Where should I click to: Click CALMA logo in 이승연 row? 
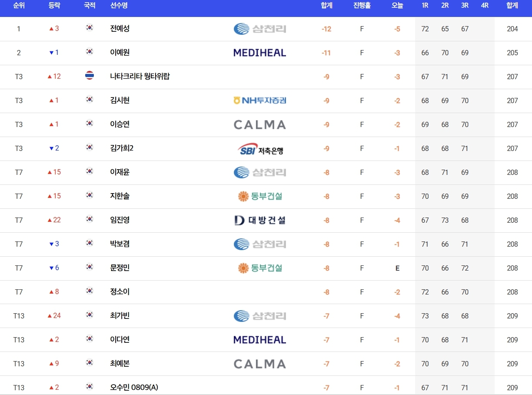point(259,124)
